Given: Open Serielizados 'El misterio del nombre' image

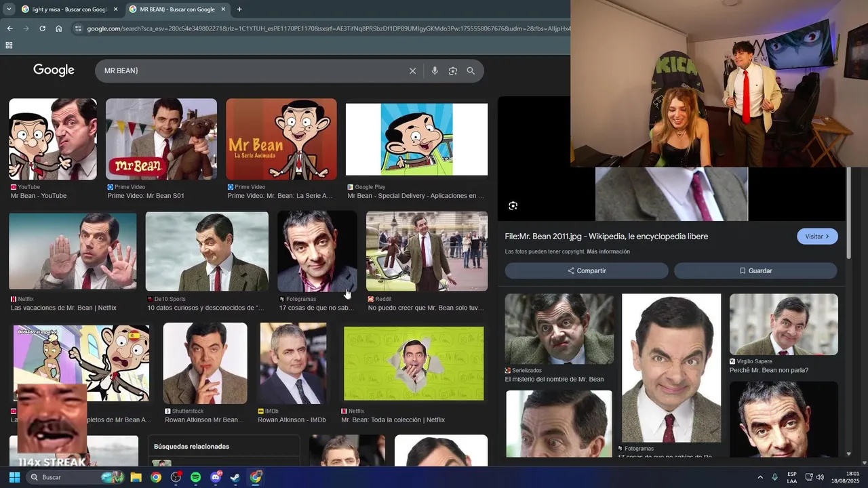Looking at the screenshot, I should pos(559,329).
